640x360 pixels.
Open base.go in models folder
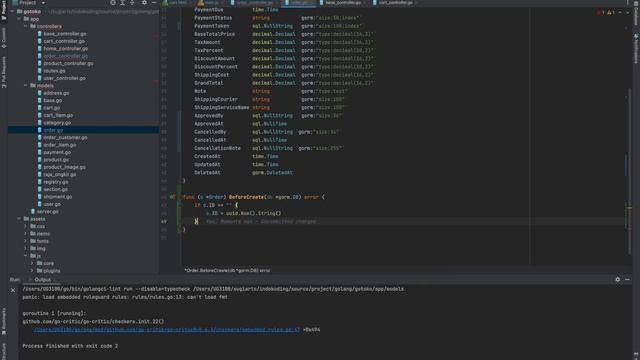53,100
